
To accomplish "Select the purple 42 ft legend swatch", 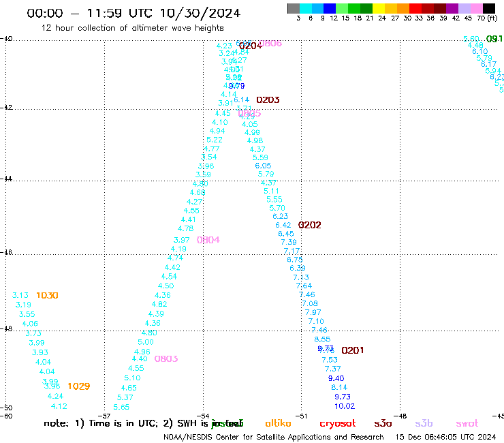I will pos(451,8).
